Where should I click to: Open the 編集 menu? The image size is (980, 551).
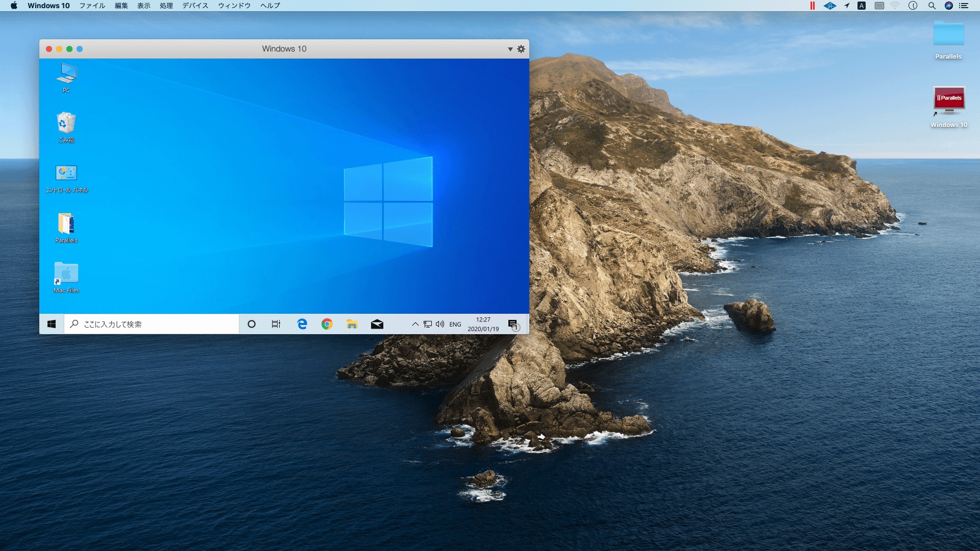pos(121,6)
